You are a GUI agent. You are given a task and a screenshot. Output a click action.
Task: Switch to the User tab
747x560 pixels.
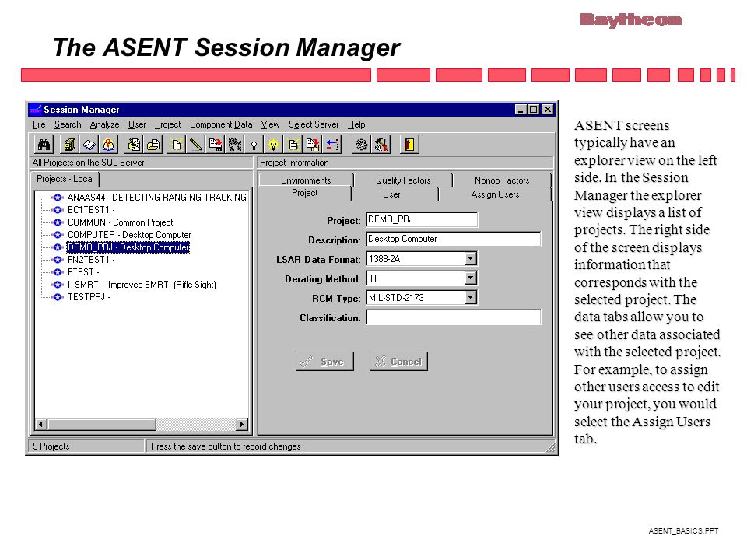pos(391,194)
